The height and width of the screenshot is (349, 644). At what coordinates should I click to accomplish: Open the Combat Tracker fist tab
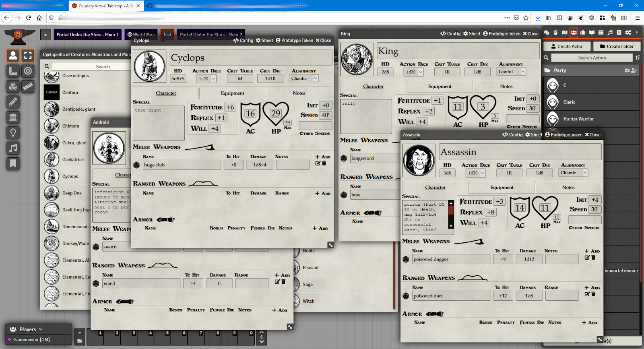pos(555,33)
